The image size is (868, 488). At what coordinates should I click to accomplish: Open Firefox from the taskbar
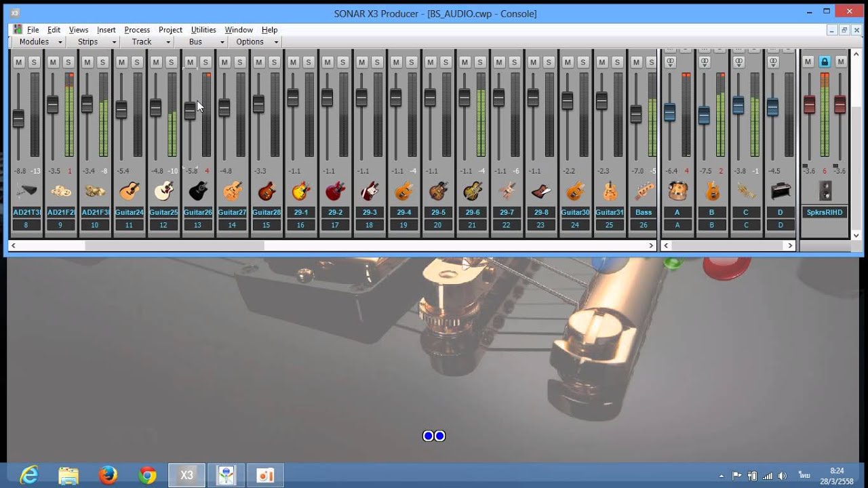click(108, 475)
